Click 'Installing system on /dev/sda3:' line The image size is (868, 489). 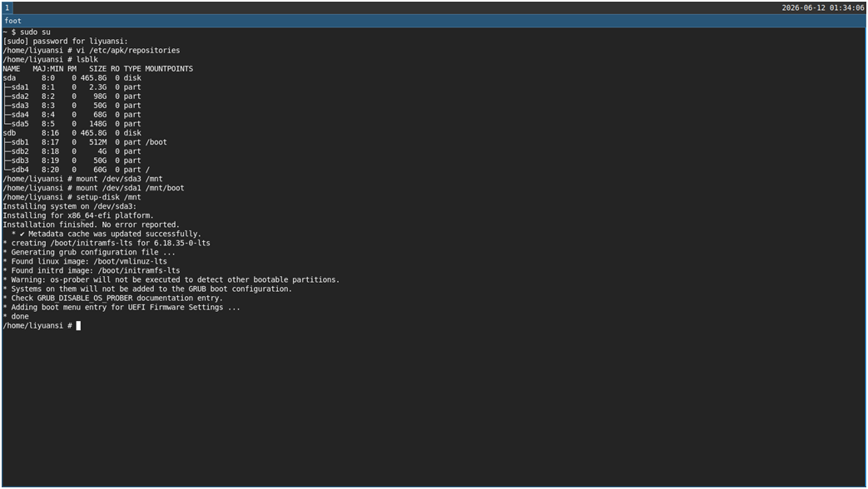(x=70, y=206)
